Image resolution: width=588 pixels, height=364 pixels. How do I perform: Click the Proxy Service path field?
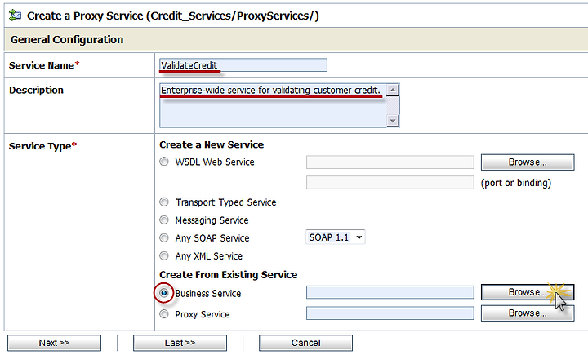tap(390, 313)
